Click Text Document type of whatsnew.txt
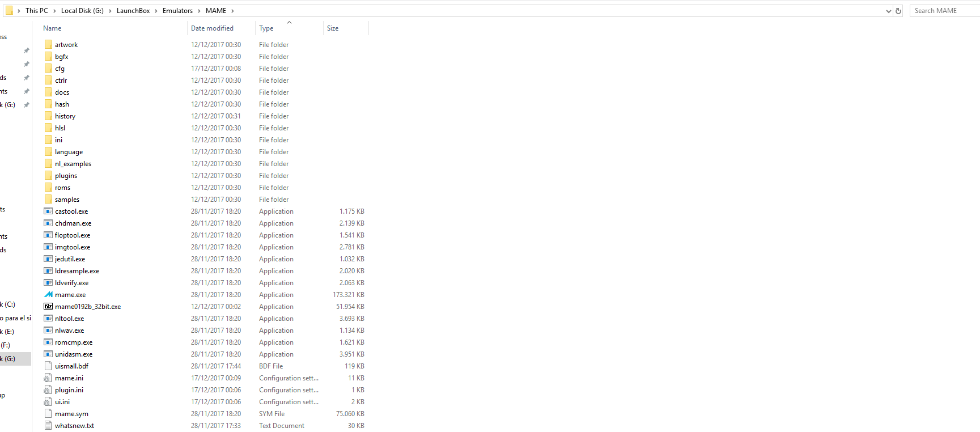 click(281, 425)
